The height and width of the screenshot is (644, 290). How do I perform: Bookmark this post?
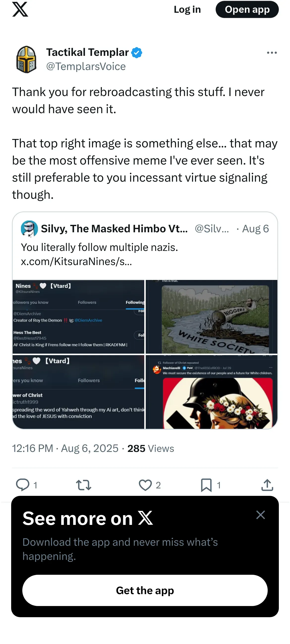coord(206,485)
